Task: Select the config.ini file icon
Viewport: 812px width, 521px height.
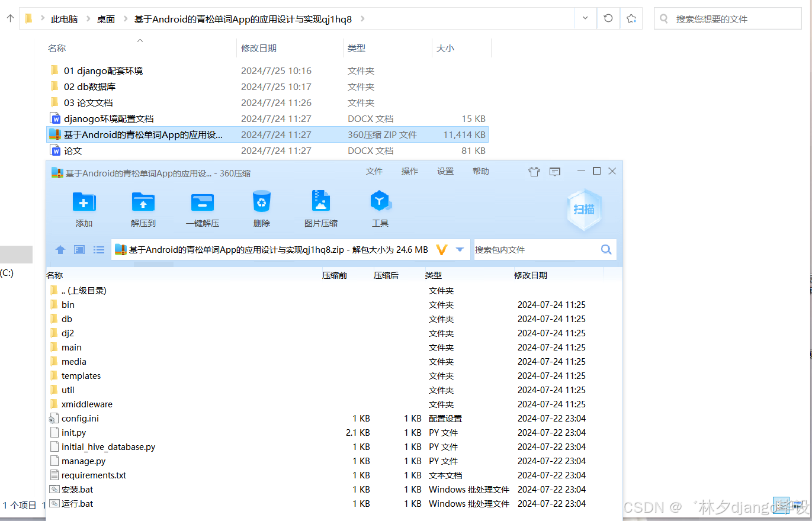Action: (x=54, y=419)
